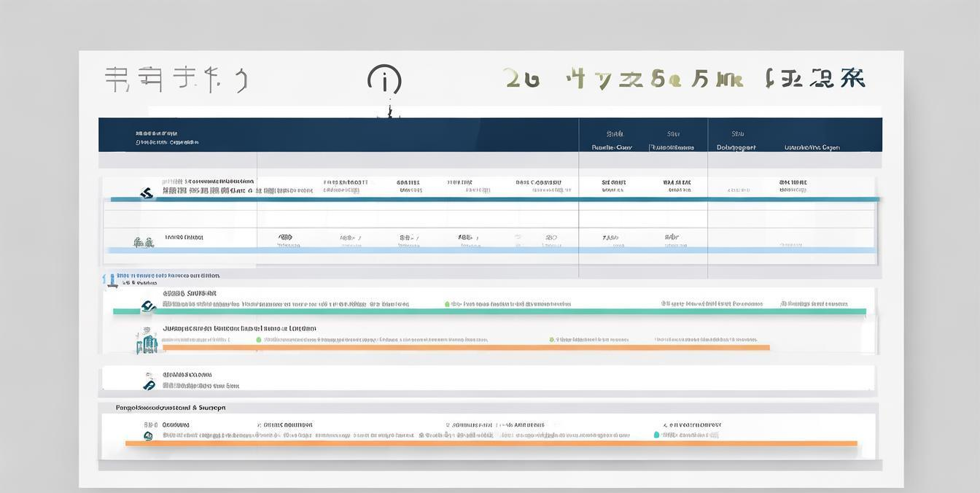
Task: Click the blue bar-chart icon beside the section heading
Action: 109,280
